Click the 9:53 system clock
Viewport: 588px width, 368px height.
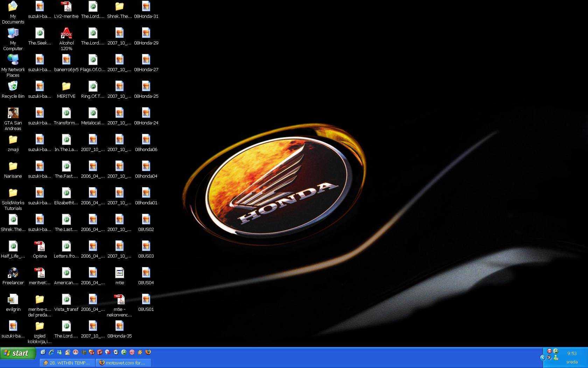click(572, 353)
